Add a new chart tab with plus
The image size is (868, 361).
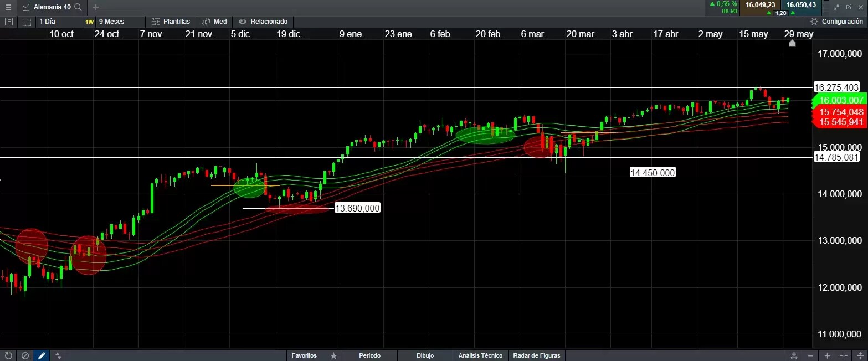coord(96,7)
